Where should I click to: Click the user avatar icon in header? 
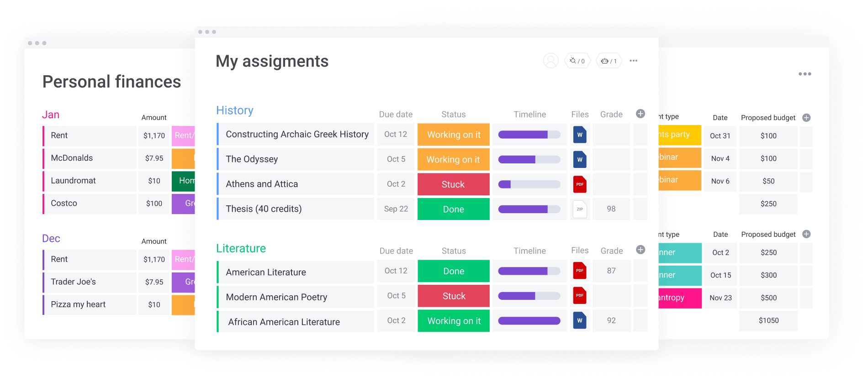(x=551, y=61)
